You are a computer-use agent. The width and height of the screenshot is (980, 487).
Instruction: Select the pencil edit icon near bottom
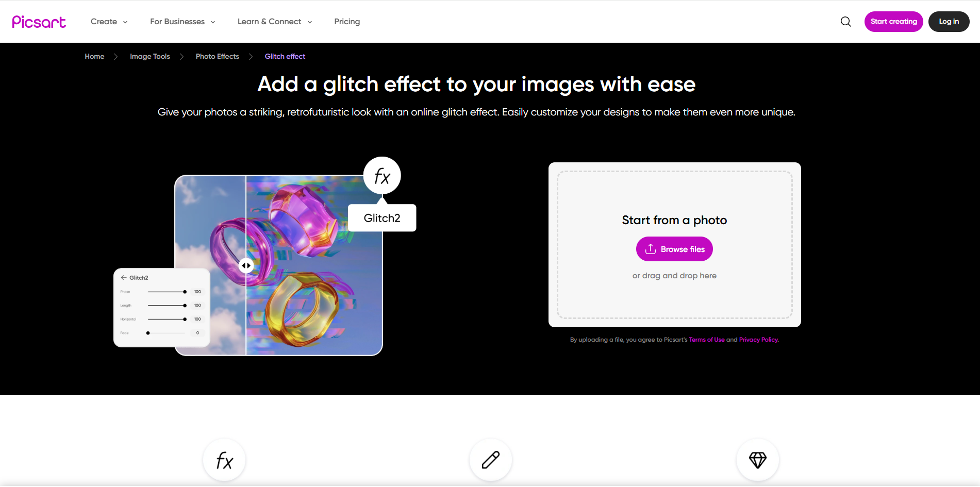[490, 460]
